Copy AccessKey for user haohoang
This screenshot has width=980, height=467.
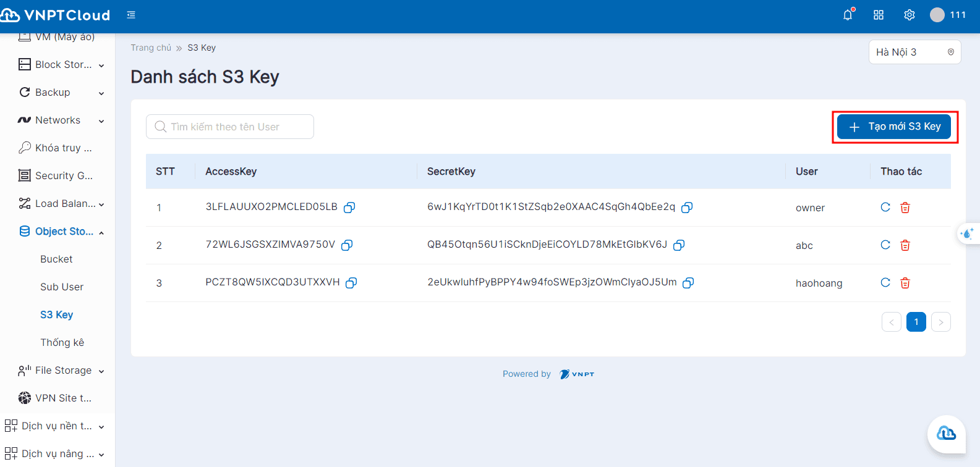(351, 283)
